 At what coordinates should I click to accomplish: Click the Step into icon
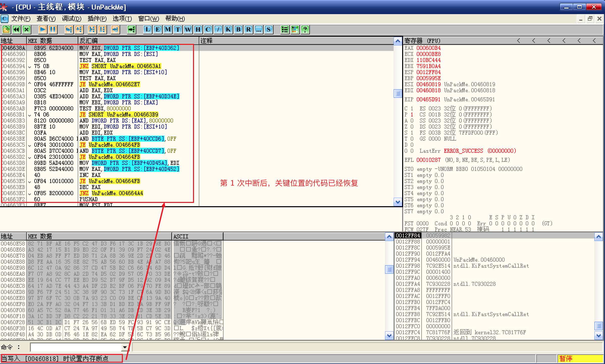[x=68, y=29]
